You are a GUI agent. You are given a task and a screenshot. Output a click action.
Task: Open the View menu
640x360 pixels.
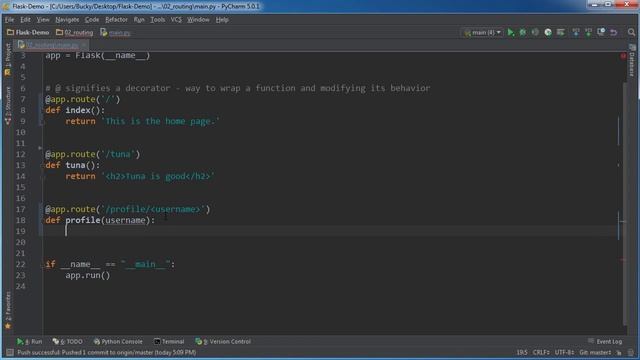click(x=43, y=20)
